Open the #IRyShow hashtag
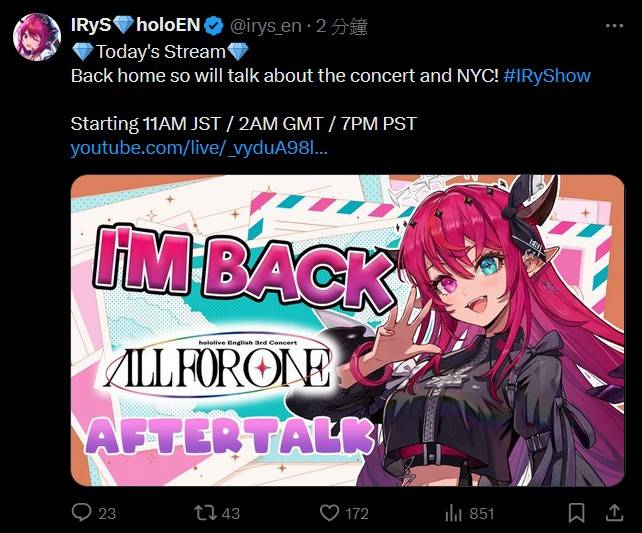Screen dimensions: 642x533 [x=547, y=76]
